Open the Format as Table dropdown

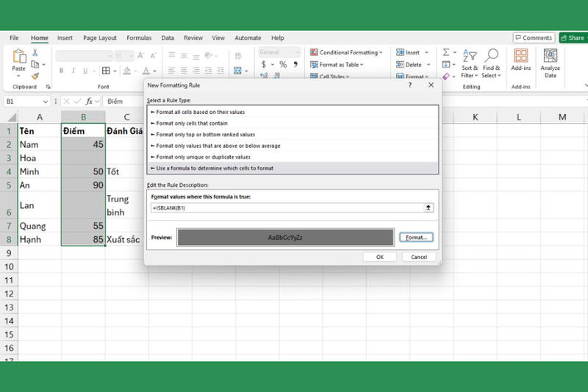337,65
